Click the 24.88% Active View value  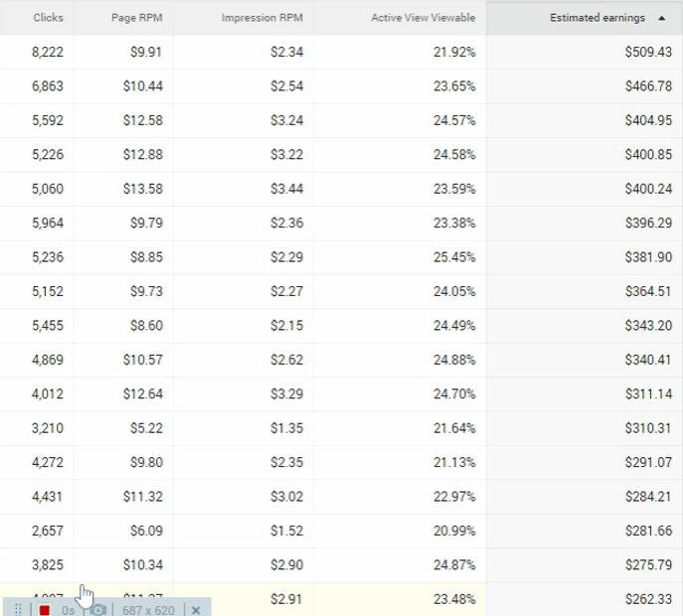pos(454,360)
